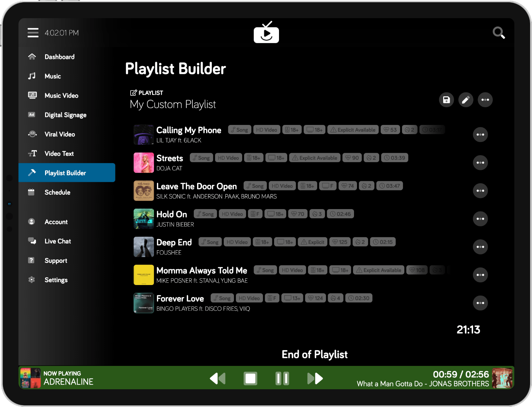This screenshot has width=532, height=407.
Task: Save the playlist with the disk icon
Action: 446,100
